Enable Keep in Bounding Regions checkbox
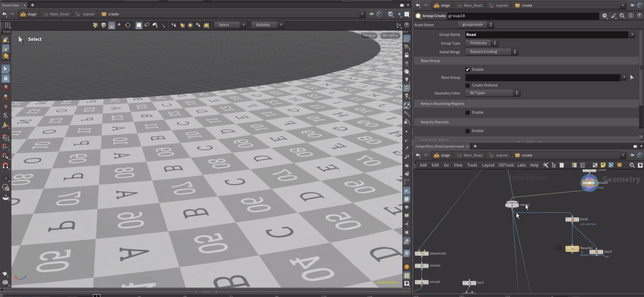 (x=467, y=112)
